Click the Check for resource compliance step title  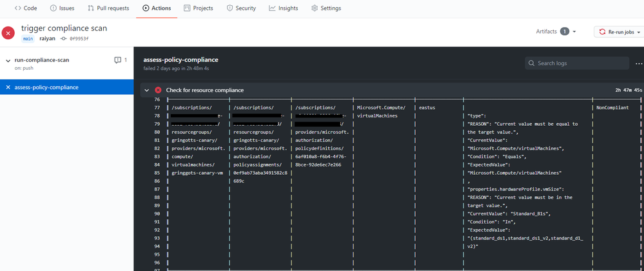pos(204,90)
